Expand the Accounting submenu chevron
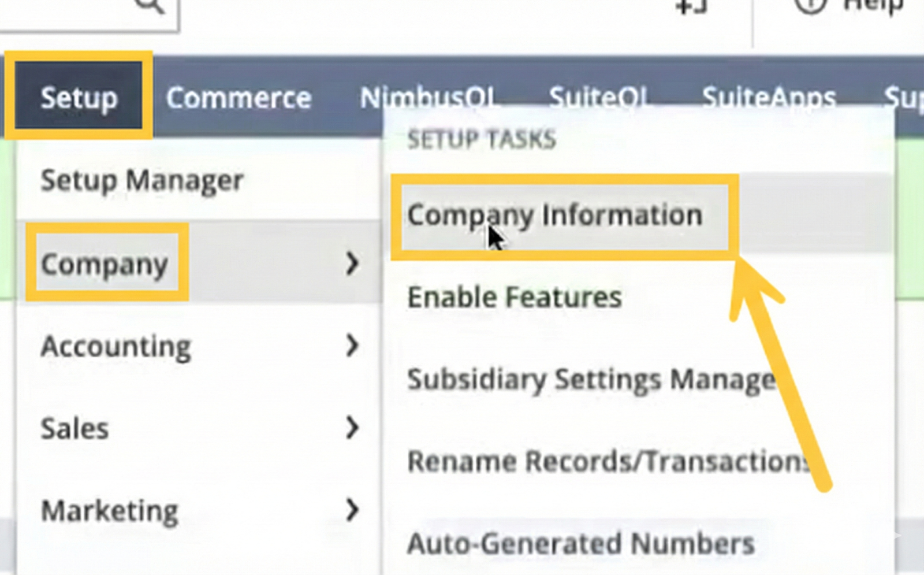 point(352,346)
